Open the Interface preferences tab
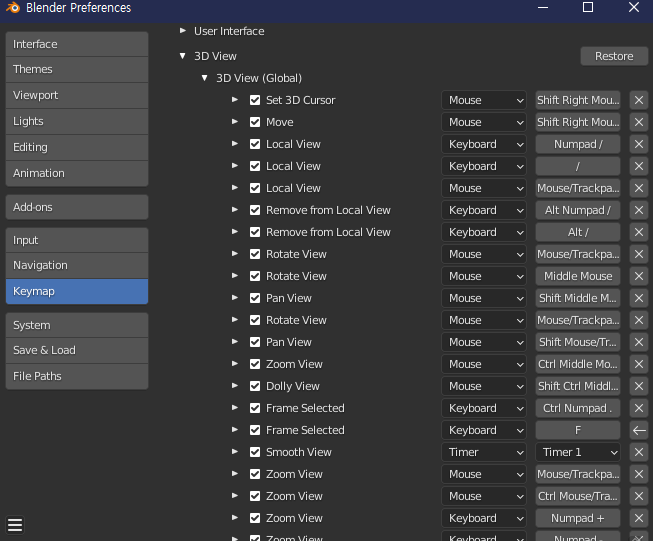The width and height of the screenshot is (653, 541). [x=77, y=44]
